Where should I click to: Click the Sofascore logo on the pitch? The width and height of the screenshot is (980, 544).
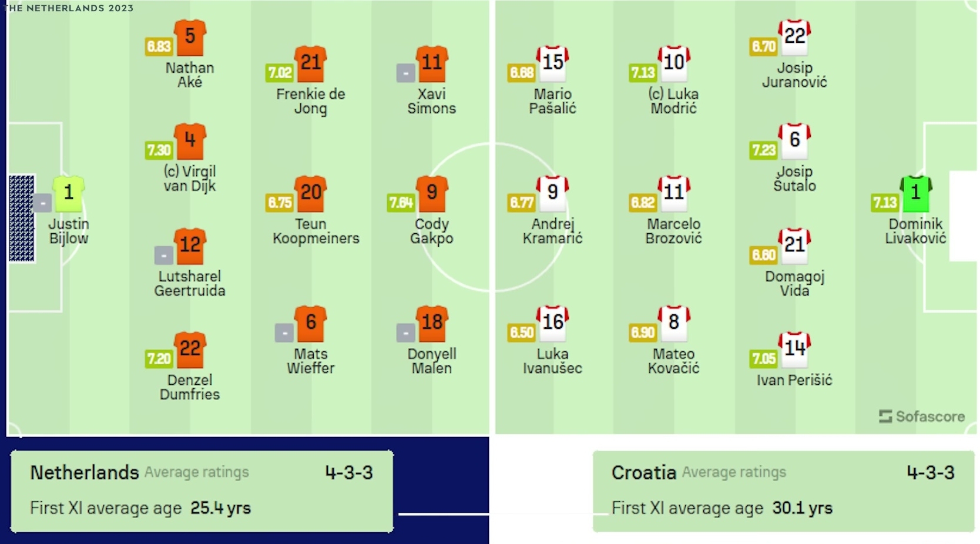(921, 417)
